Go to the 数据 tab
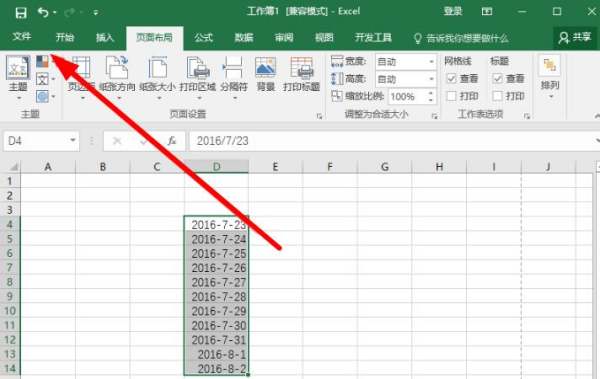Screen dimensions: 600x379 tap(244, 37)
